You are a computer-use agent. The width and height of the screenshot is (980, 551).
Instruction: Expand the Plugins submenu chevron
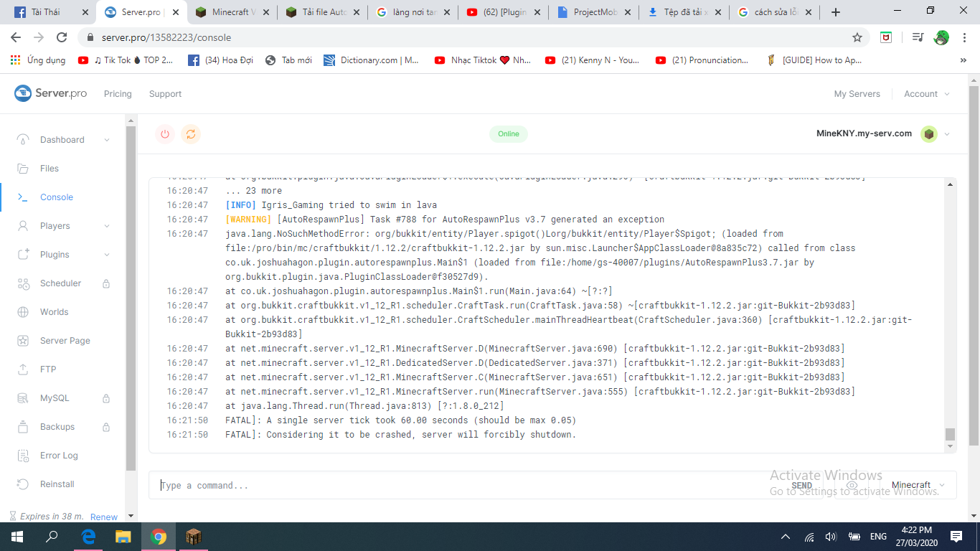click(x=107, y=255)
